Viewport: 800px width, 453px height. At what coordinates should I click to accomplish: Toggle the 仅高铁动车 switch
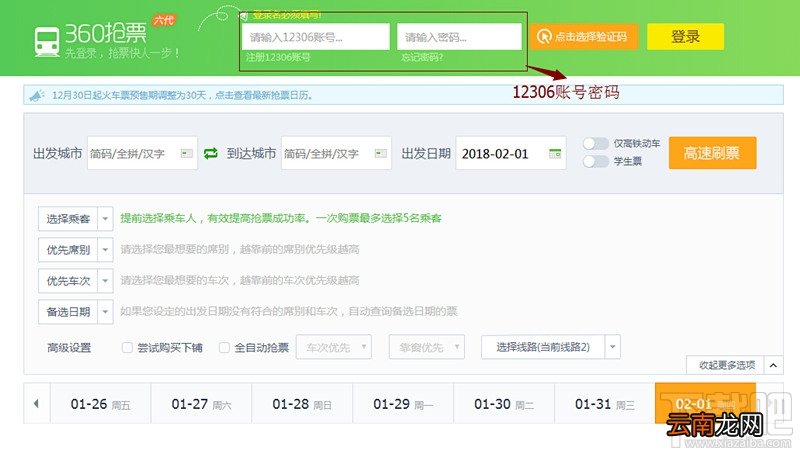point(596,144)
